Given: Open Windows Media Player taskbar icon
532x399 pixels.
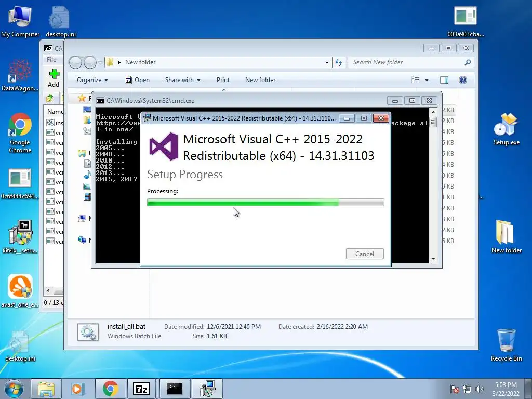Looking at the screenshot, I should coord(77,389).
